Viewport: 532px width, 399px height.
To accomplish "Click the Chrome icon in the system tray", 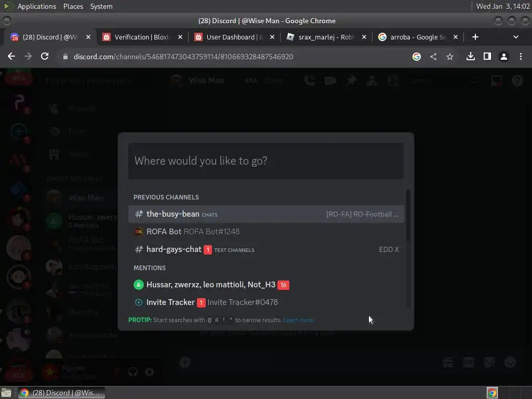I will coord(492,393).
